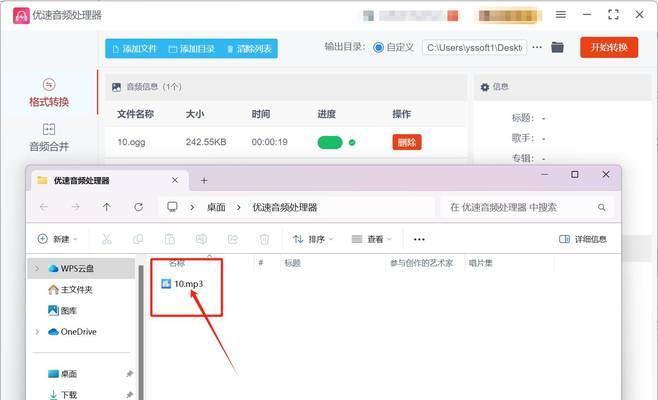Click the 参与创作的艺术家 column header
This screenshot has width=658, height=400.
pos(421,263)
